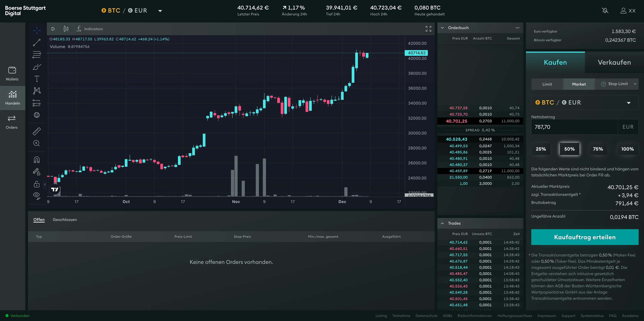This screenshot has height=321, width=644.
Task: Open the Wallets section in the sidebar
Action: (x=12, y=73)
